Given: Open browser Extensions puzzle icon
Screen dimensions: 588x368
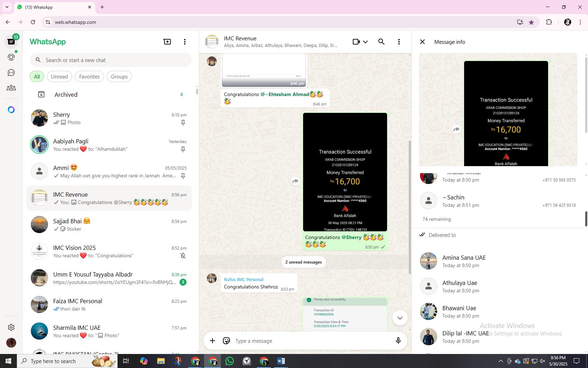Looking at the screenshot, I should [549, 22].
